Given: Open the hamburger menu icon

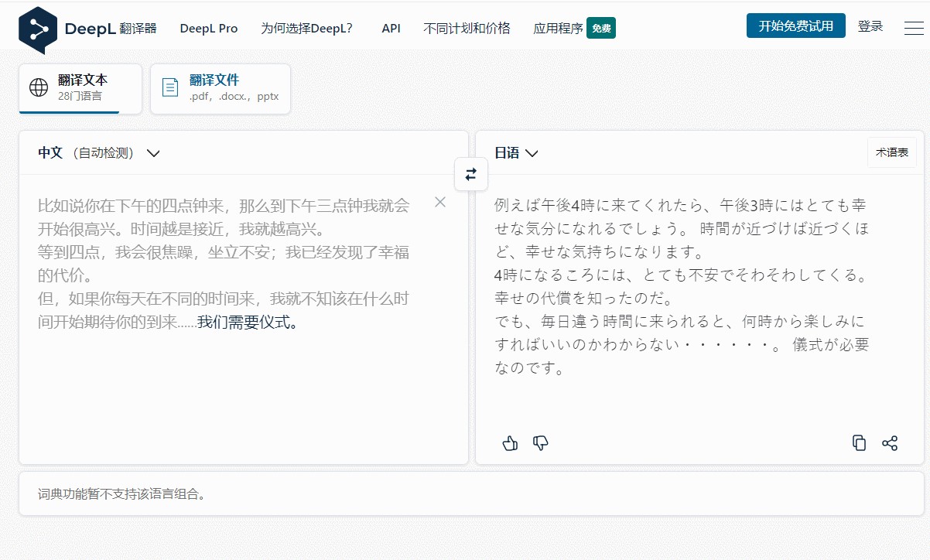Looking at the screenshot, I should coord(913,28).
